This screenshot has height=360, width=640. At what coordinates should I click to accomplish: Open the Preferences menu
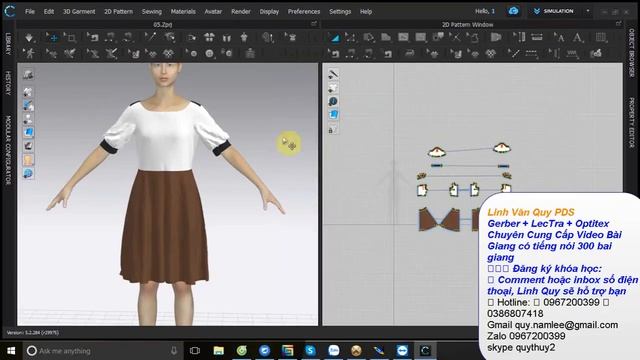click(x=304, y=11)
